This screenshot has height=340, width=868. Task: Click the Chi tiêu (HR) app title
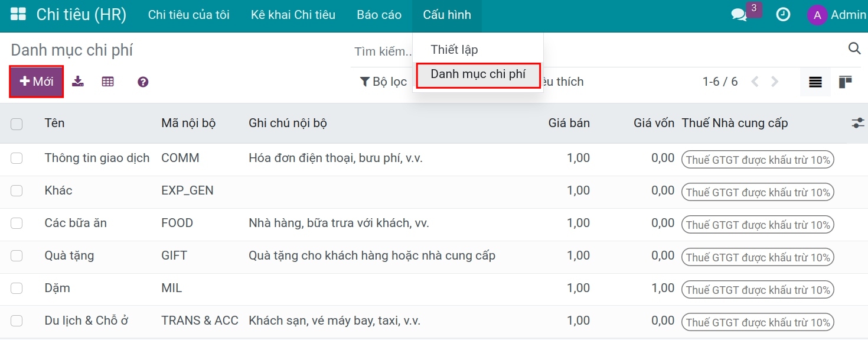(x=81, y=15)
